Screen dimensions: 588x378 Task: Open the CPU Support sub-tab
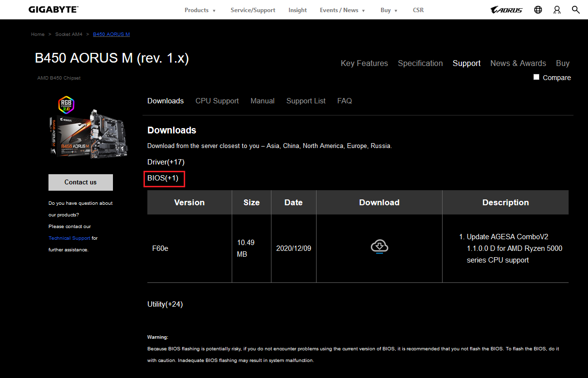click(x=217, y=101)
